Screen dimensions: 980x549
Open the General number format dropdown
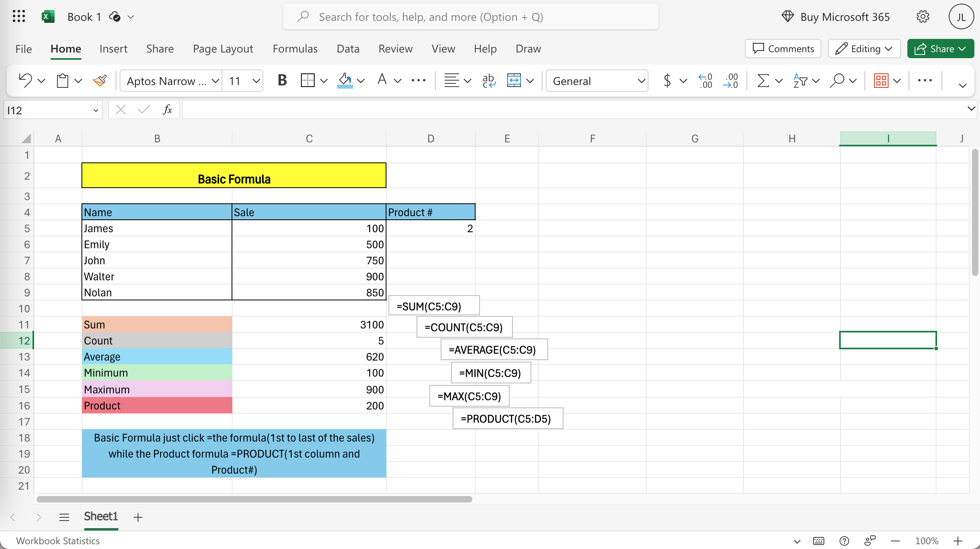click(x=597, y=81)
